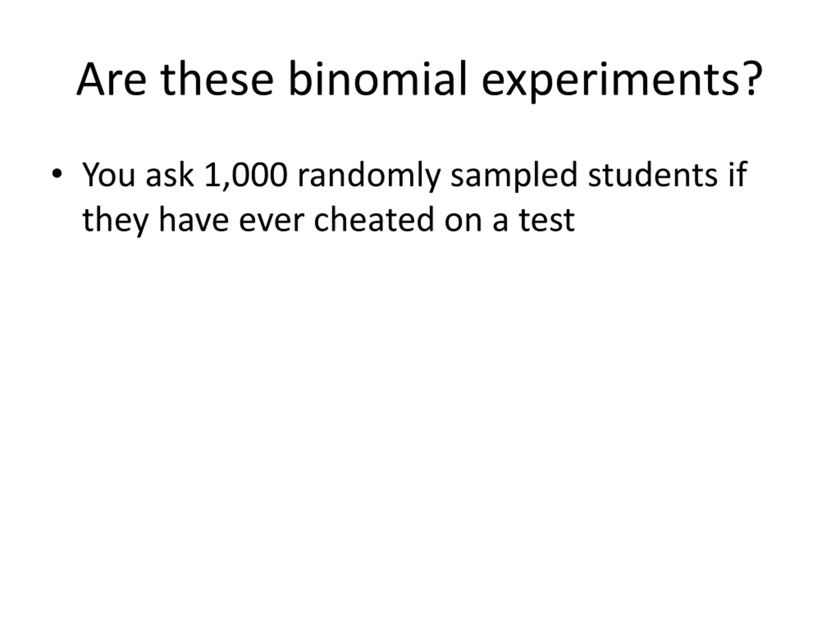Click the word "these" in the title

coord(217,80)
